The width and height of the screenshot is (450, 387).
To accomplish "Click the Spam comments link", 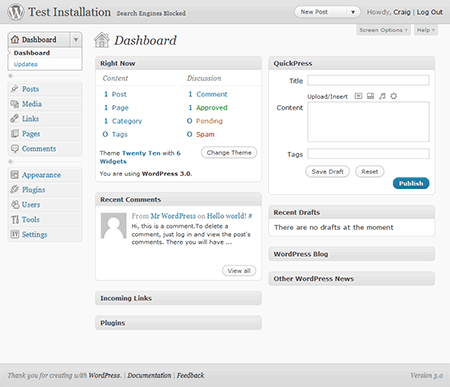I will [x=205, y=134].
